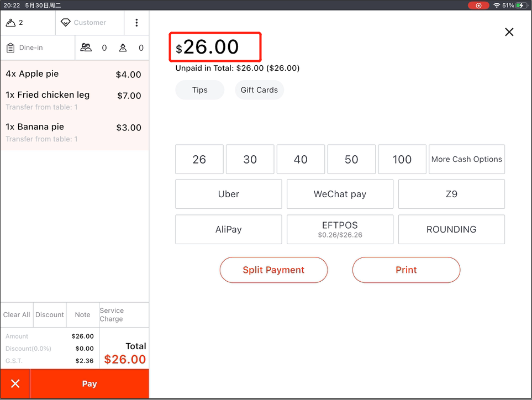Select EFTPOS payment method
The image size is (532, 400).
(340, 229)
